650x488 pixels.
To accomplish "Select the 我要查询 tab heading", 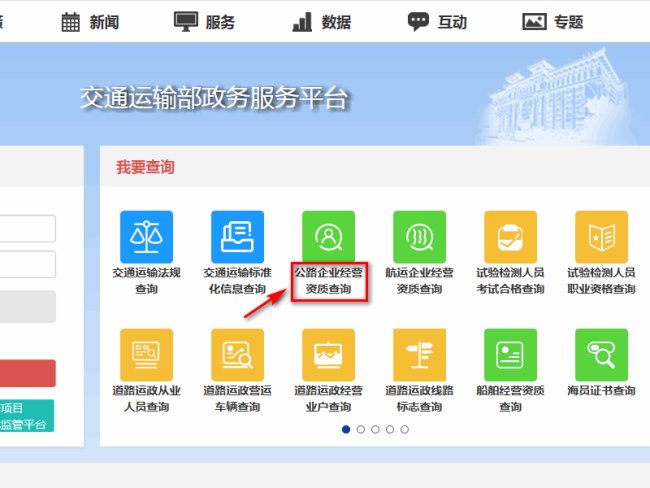I will point(145,167).
